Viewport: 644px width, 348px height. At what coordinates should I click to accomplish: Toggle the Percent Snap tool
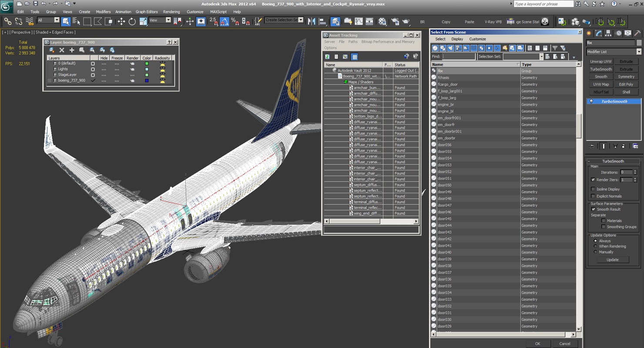point(235,21)
